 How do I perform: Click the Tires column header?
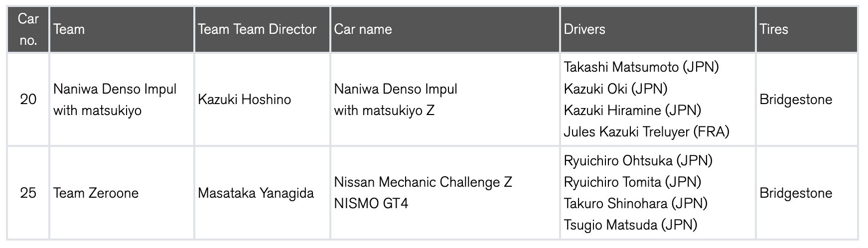point(774,29)
